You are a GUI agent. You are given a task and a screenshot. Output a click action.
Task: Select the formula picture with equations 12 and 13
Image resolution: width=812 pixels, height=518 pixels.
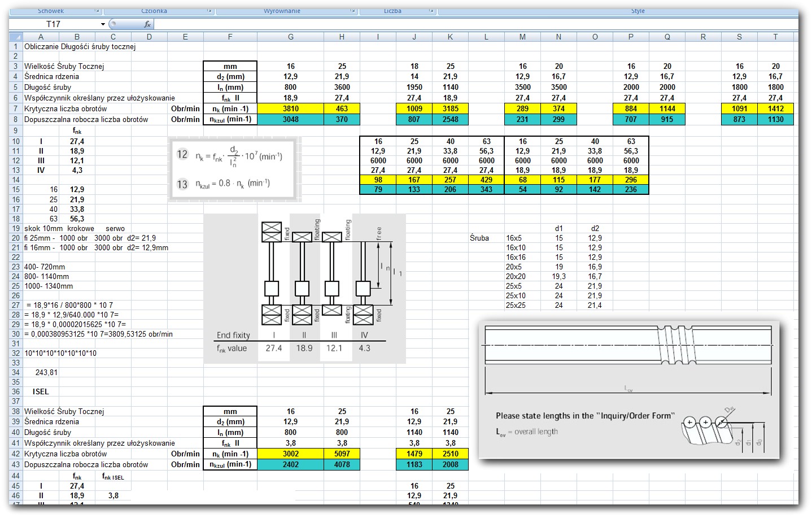click(235, 169)
